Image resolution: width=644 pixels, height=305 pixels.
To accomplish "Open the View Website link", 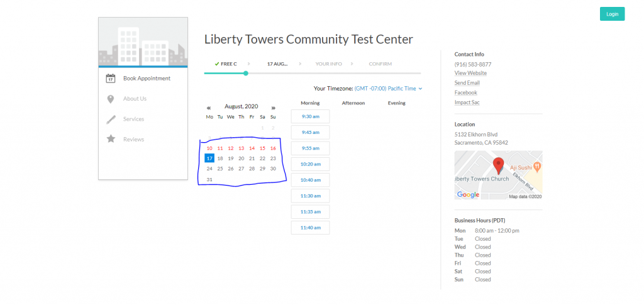I will pos(470,74).
